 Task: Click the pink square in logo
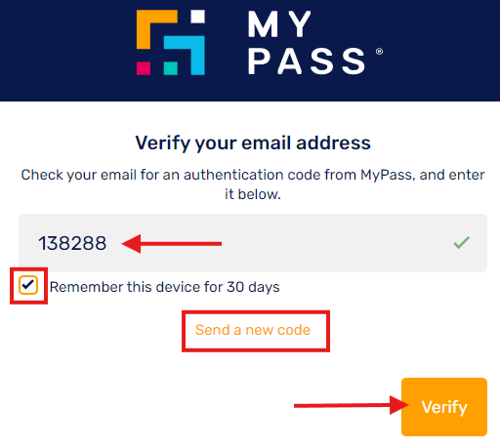coord(144,68)
